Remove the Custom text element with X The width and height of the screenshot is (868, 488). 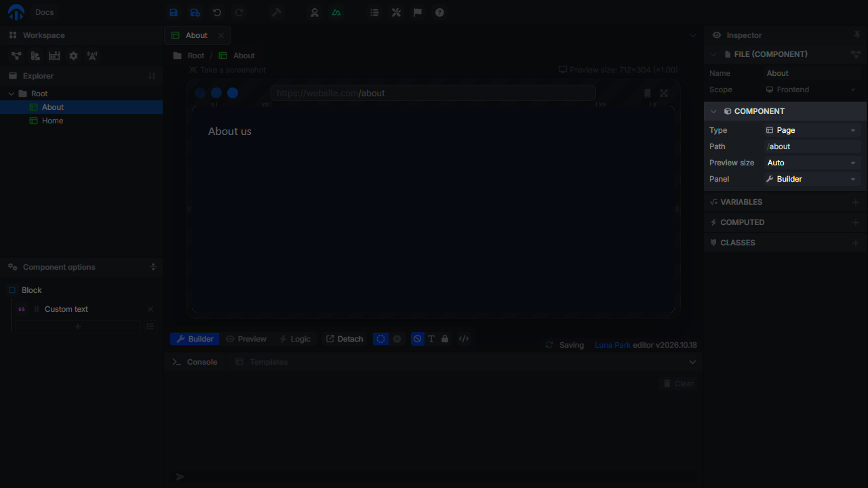151,309
